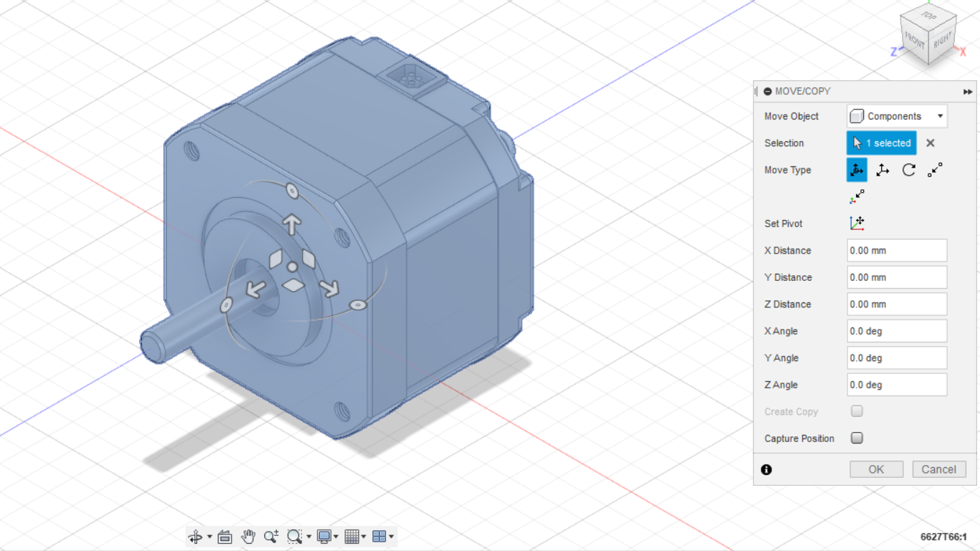Click the Z Distance input field

(897, 304)
